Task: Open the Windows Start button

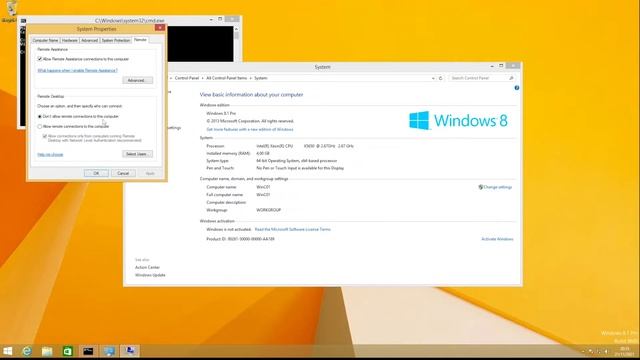Action: tap(8, 351)
